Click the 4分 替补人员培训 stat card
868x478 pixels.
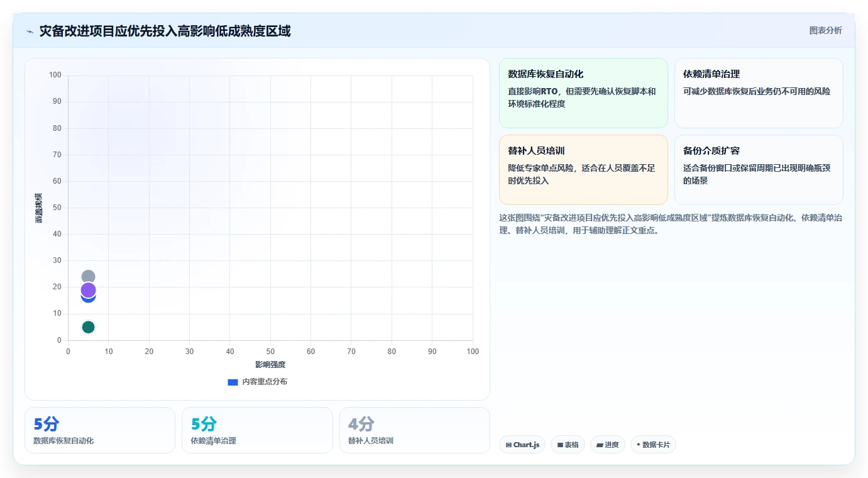pos(415,430)
